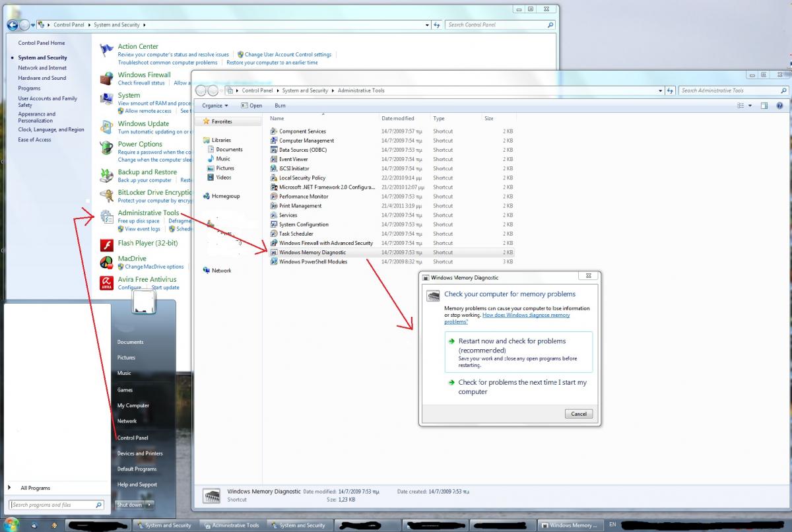
Task: Select the Windows Memory Diagnostic file name
Action: [x=312, y=253]
